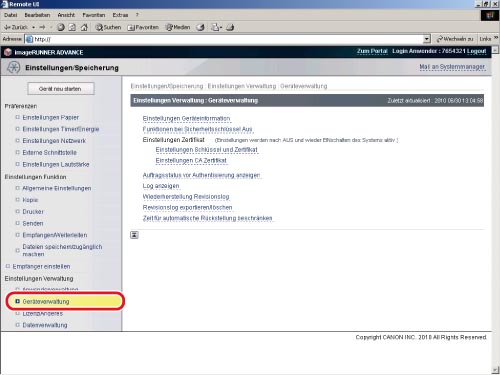Image resolution: width=500 pixels, height=375 pixels.
Task: Select Einstellungen Timer/Energie in sidebar
Action: pyautogui.click(x=61, y=129)
